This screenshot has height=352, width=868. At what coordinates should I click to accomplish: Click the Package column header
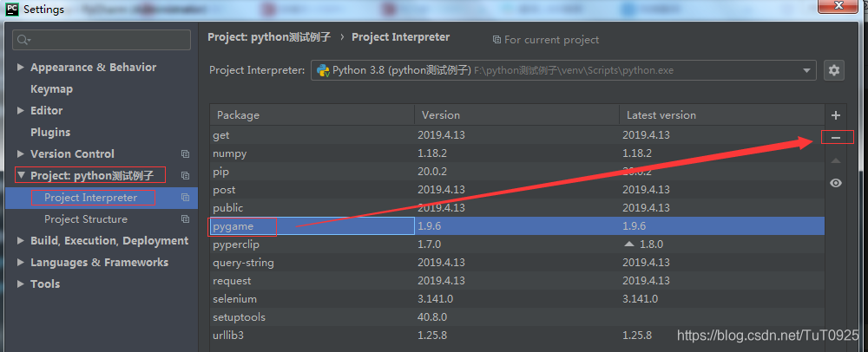pos(312,115)
